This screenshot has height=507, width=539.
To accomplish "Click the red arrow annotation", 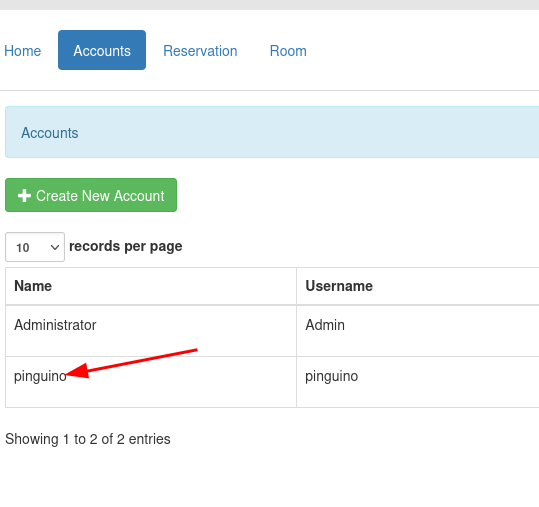I will click(x=131, y=363).
